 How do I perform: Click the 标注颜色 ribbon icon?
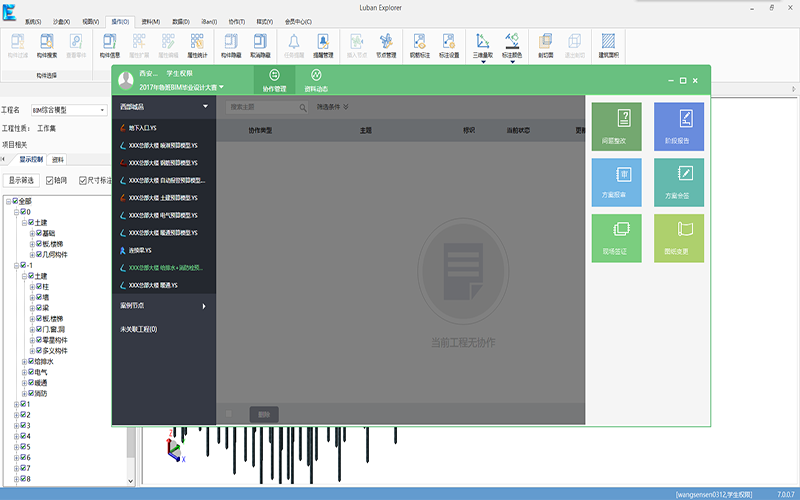(x=512, y=44)
